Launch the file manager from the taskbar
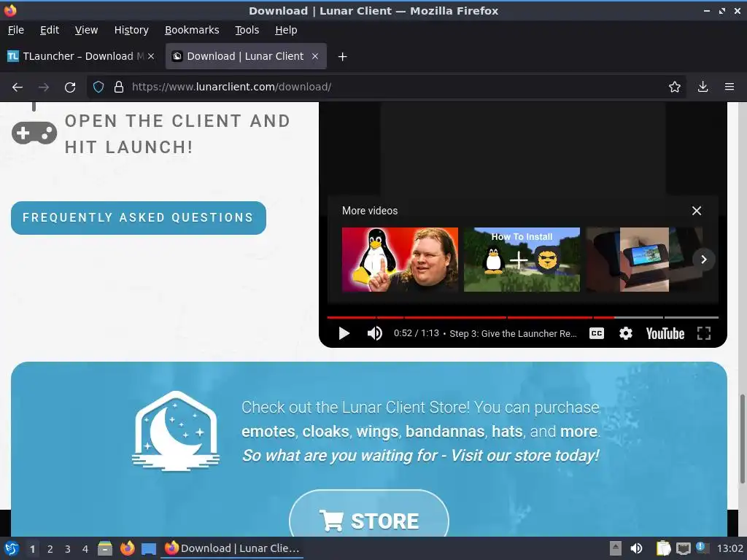 click(x=105, y=548)
